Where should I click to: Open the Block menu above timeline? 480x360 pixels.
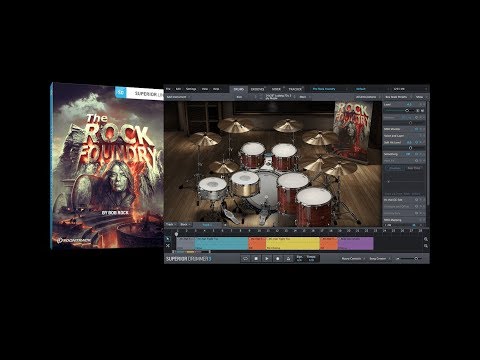click(x=185, y=225)
